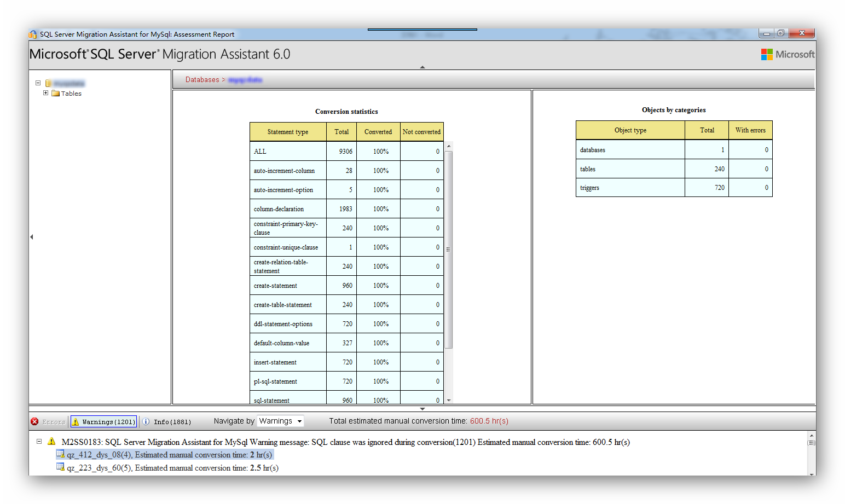Click the Info circle icon

click(146, 421)
